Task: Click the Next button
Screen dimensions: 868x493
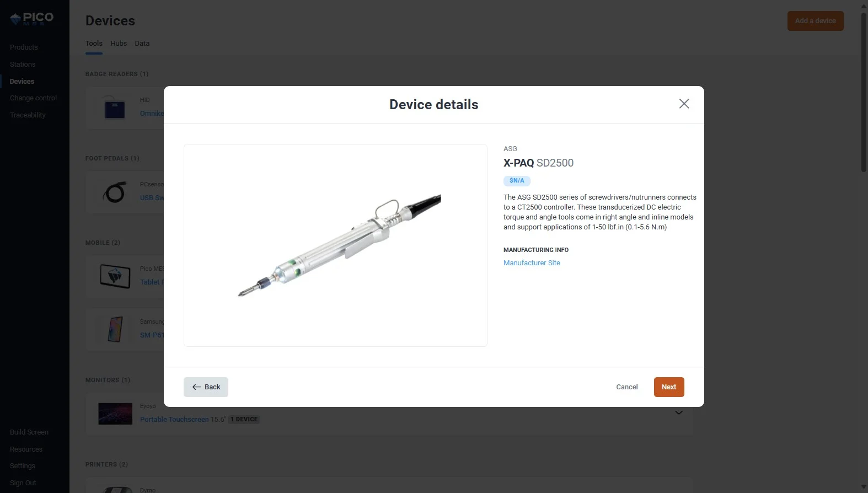Action: pyautogui.click(x=669, y=387)
